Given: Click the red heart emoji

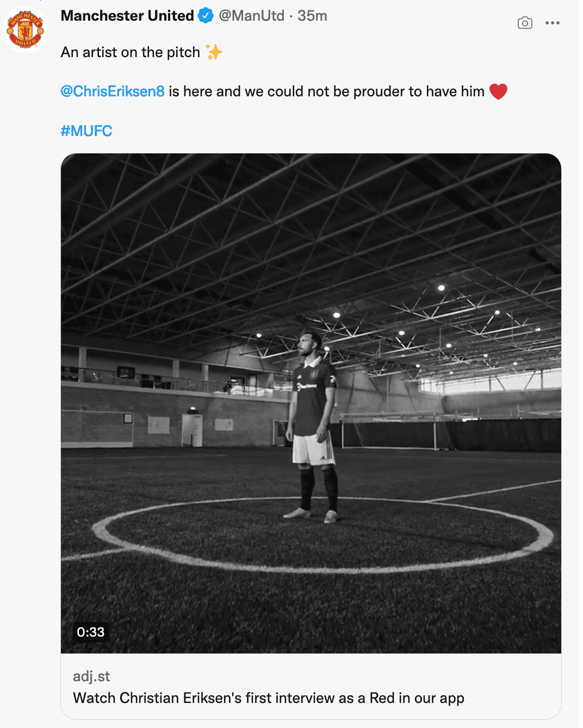Looking at the screenshot, I should (x=498, y=91).
